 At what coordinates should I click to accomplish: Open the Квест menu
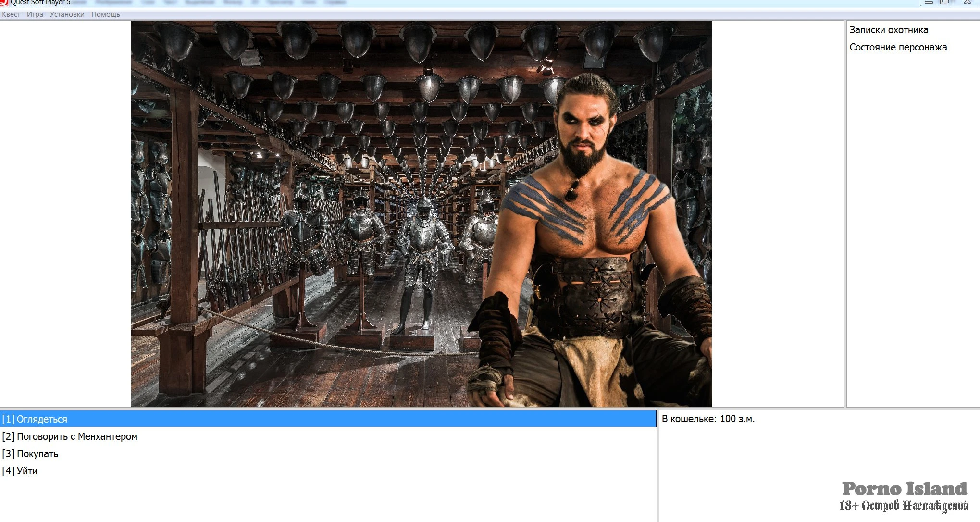coord(11,14)
